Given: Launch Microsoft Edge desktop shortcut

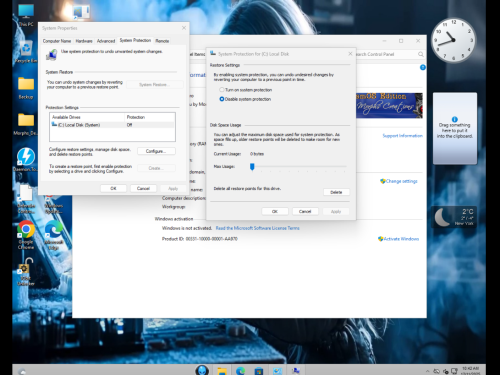Looking at the screenshot, I should [54, 234].
